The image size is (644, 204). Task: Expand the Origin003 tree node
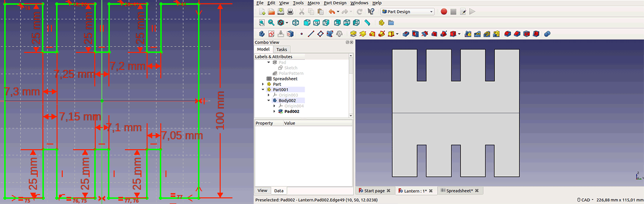(x=269, y=95)
